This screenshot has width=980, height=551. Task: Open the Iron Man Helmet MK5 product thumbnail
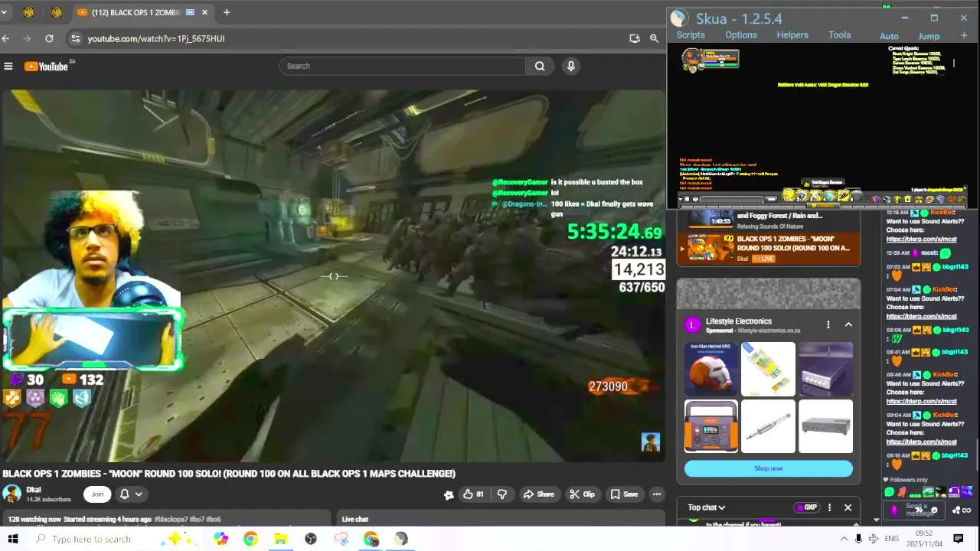click(711, 369)
